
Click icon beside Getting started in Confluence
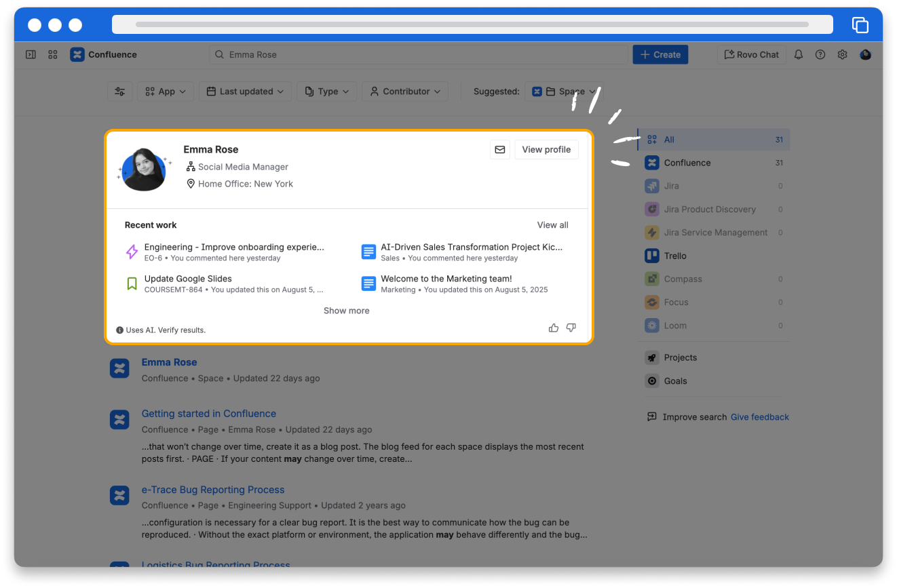119,420
